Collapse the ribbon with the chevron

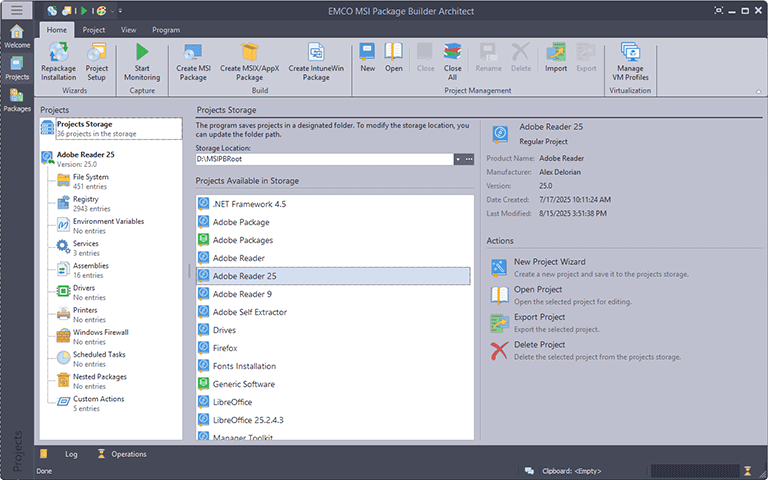click(x=758, y=91)
